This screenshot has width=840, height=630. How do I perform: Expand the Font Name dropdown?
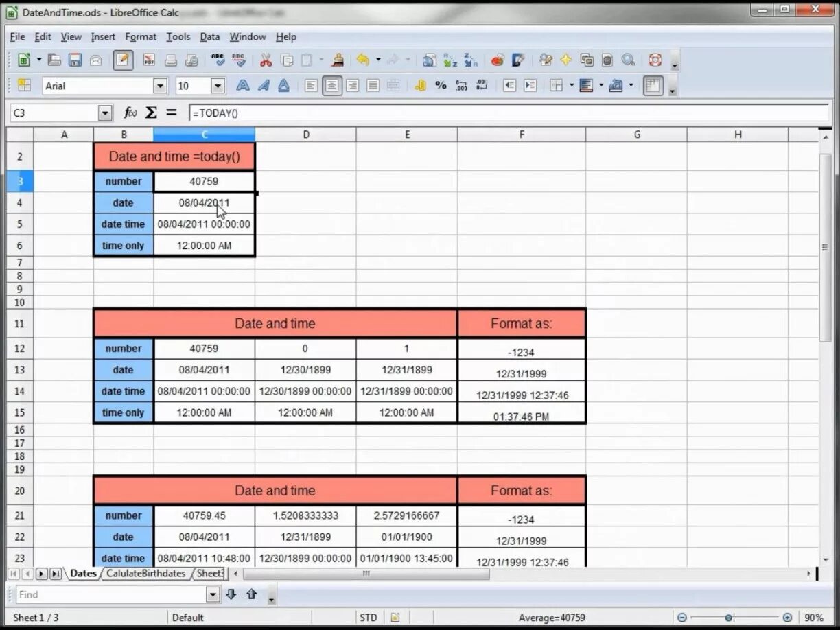pyautogui.click(x=161, y=86)
